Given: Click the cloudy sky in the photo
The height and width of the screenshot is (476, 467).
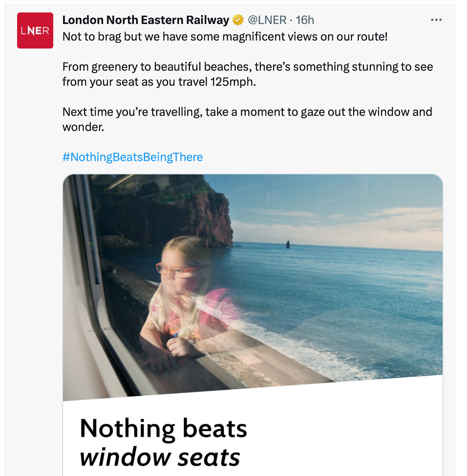Looking at the screenshot, I should 350,210.
